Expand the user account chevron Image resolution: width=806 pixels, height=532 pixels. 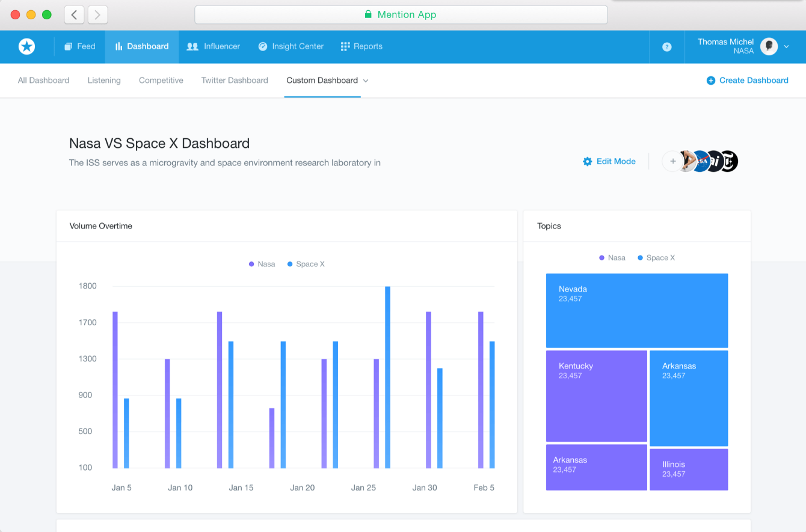click(x=787, y=47)
